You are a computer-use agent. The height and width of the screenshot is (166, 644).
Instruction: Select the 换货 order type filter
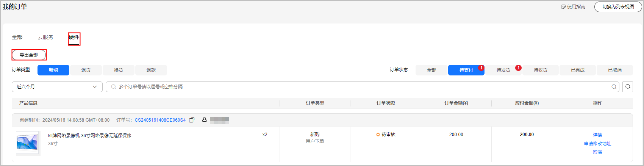click(119, 70)
